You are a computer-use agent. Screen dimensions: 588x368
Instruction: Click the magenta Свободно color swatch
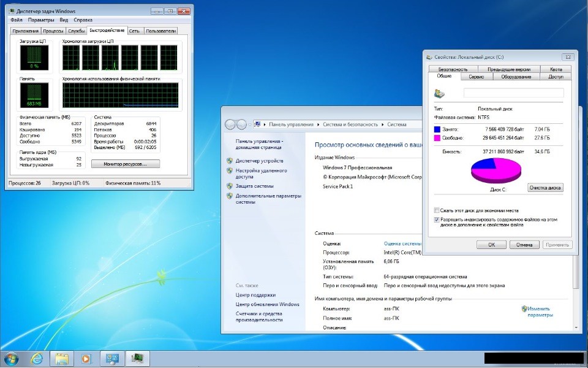point(437,138)
